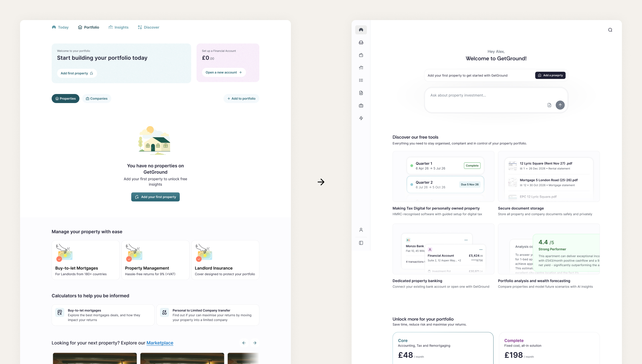Open Financial Account card options ellipsis
The image size is (642, 364).
481,249
